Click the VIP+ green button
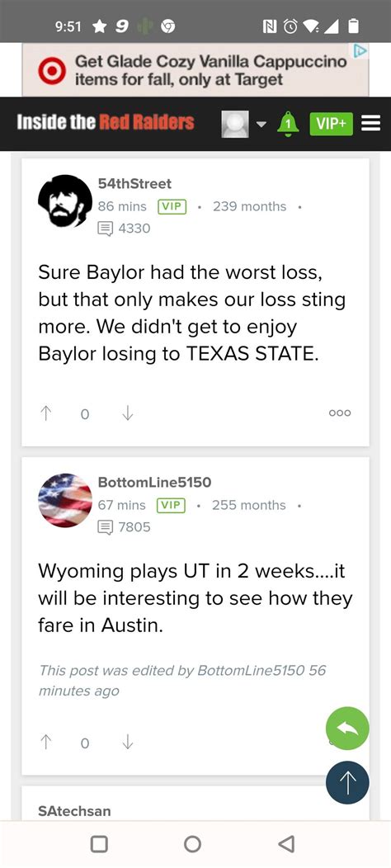 [x=331, y=124]
